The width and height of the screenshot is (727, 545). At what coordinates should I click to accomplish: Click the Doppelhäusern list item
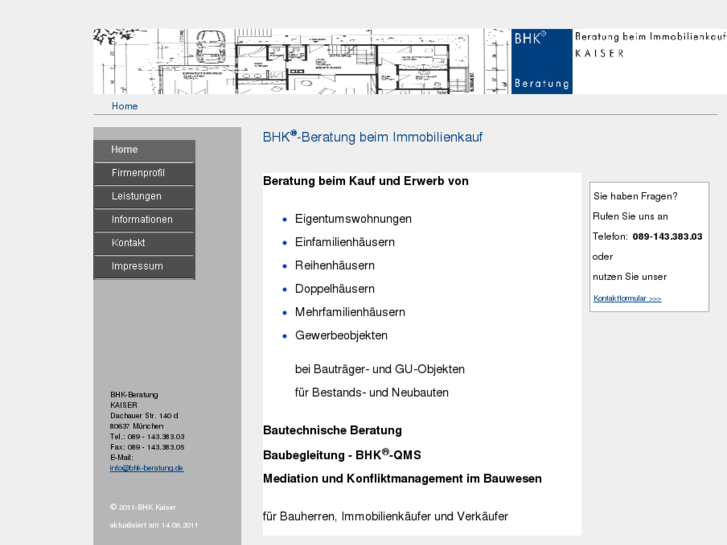click(x=335, y=289)
